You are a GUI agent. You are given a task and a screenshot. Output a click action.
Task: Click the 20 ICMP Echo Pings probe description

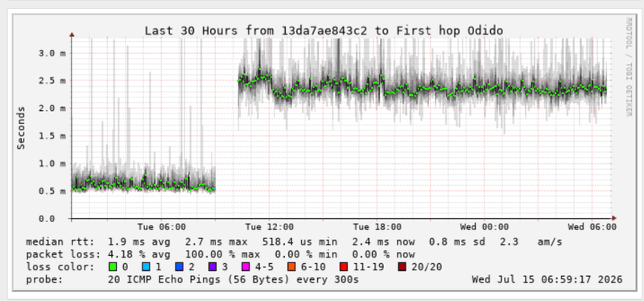[233, 280]
